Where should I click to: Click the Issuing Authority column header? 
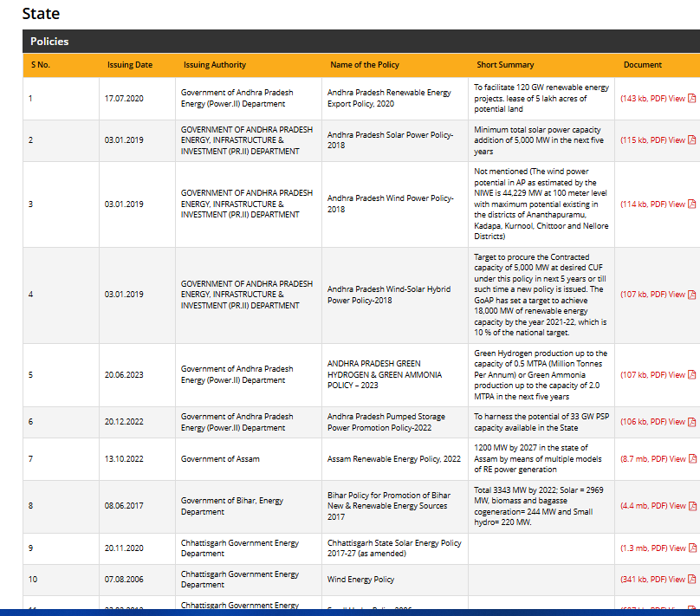coord(215,65)
